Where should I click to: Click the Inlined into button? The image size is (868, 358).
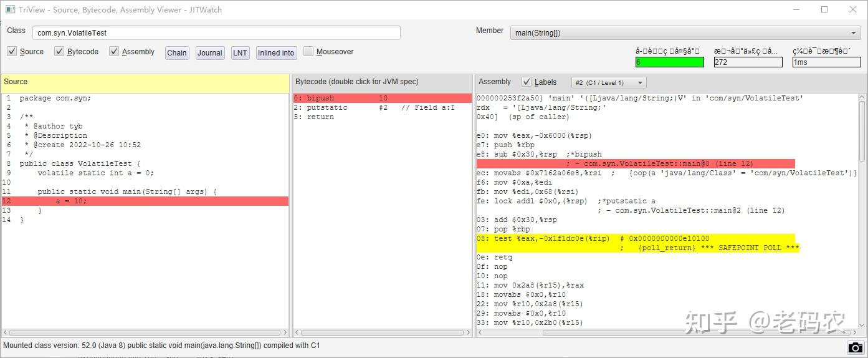(x=276, y=53)
